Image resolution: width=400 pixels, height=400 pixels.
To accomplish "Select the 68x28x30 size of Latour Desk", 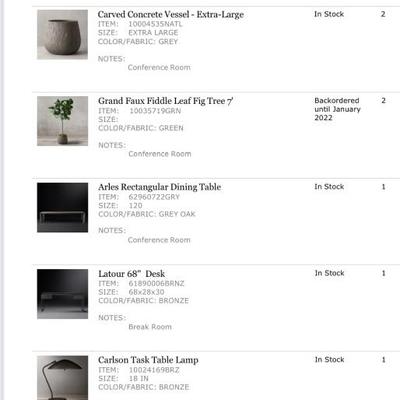I will pos(146,292).
